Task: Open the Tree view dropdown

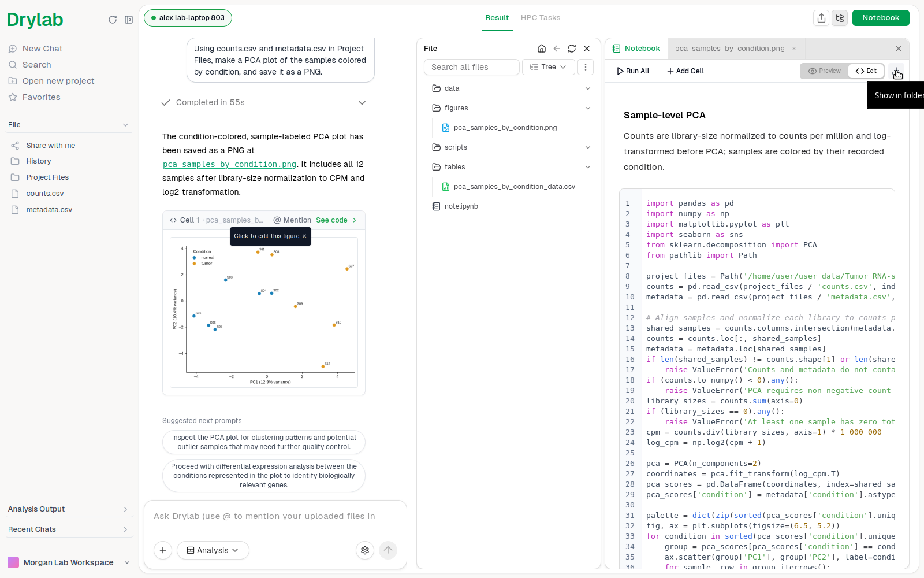Action: [x=548, y=67]
